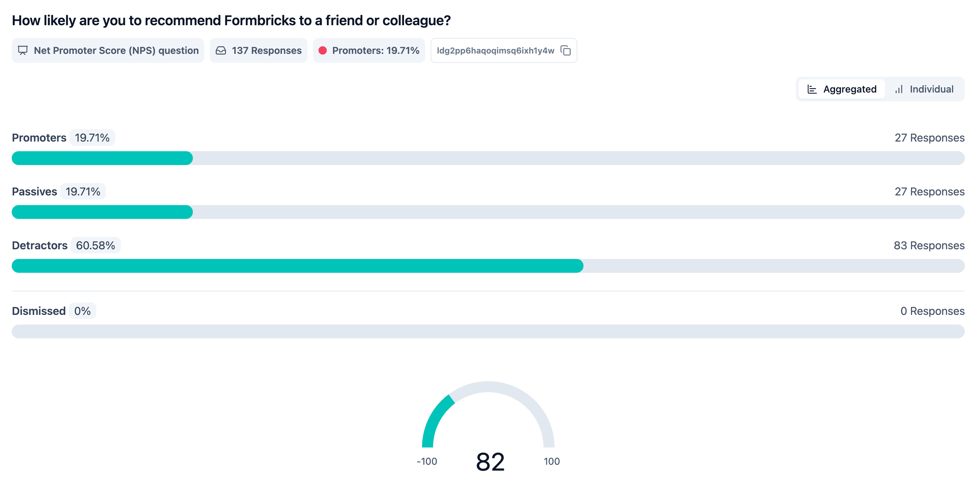The height and width of the screenshot is (482, 980).
Task: Click the survey ID ldg2pp6haqoqimsq6ixh1y4w field
Action: (495, 50)
